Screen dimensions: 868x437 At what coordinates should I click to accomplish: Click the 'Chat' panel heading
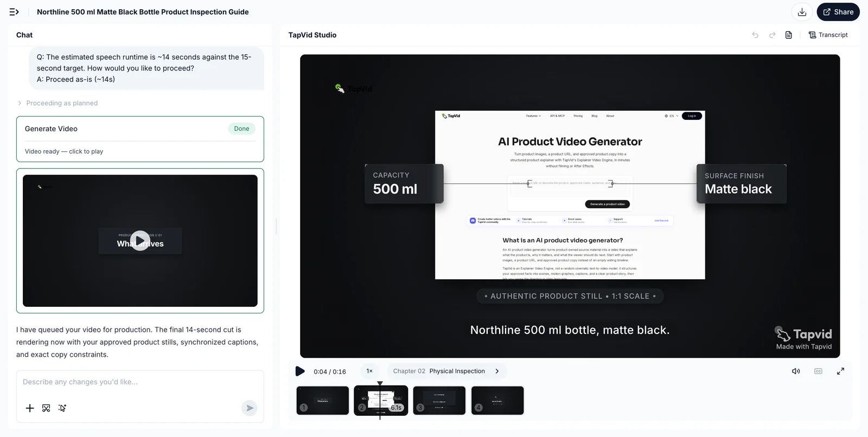24,35
